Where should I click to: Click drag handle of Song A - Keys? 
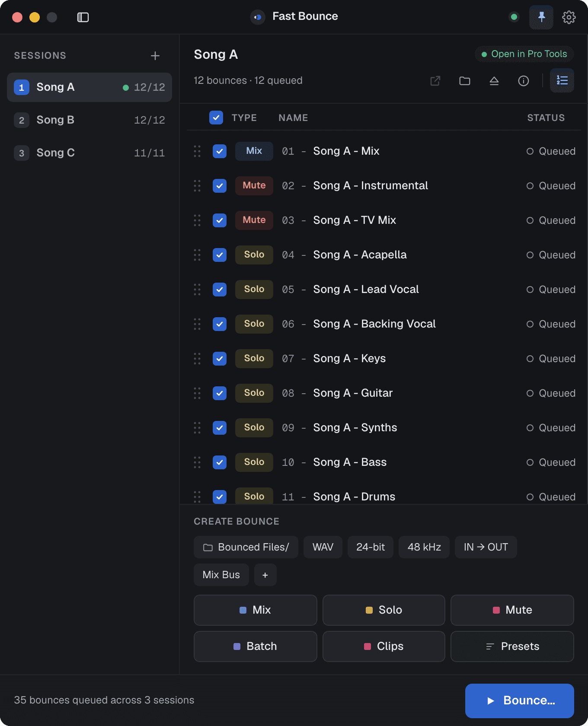pos(197,359)
